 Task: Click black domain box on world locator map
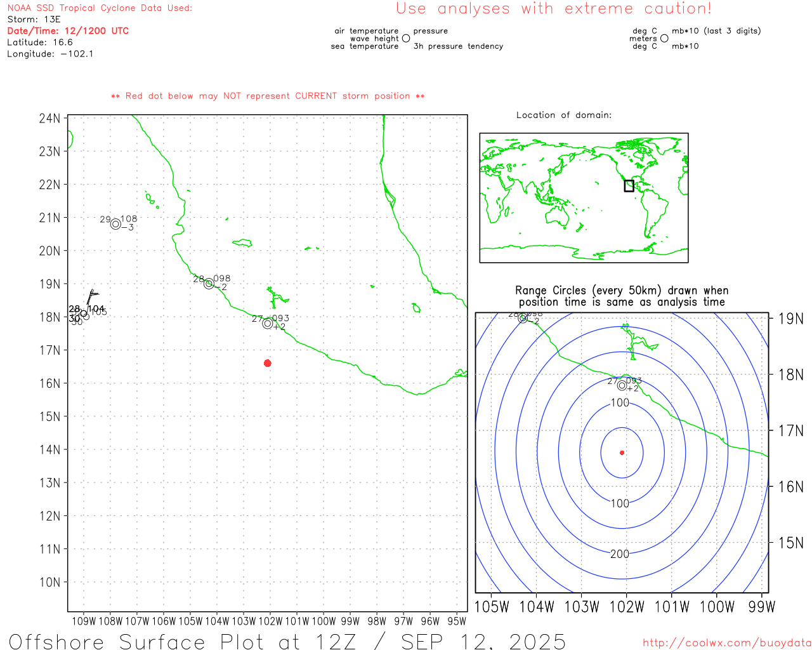[x=629, y=185]
